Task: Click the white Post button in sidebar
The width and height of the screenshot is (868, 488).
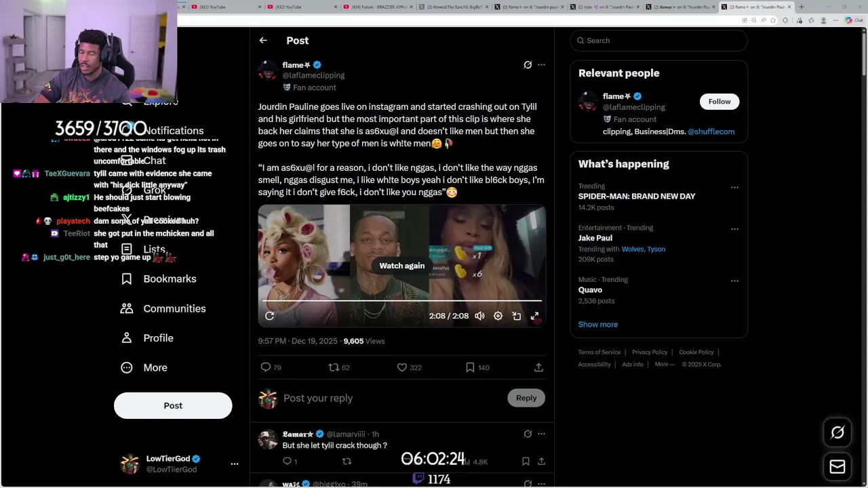Action: [173, 405]
